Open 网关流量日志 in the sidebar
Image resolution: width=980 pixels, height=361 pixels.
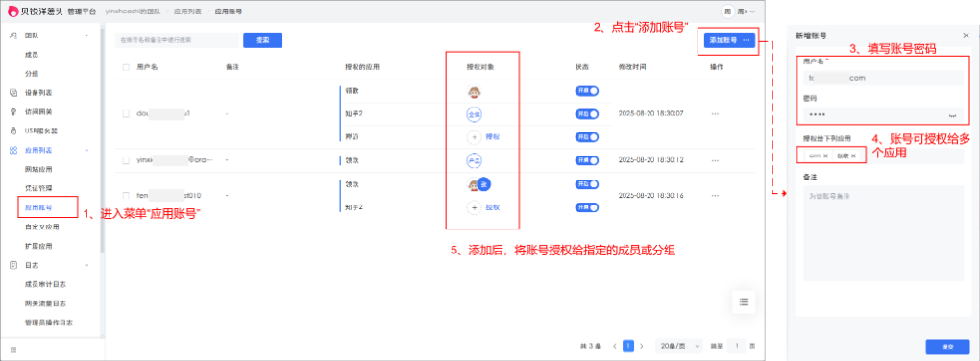click(x=45, y=303)
